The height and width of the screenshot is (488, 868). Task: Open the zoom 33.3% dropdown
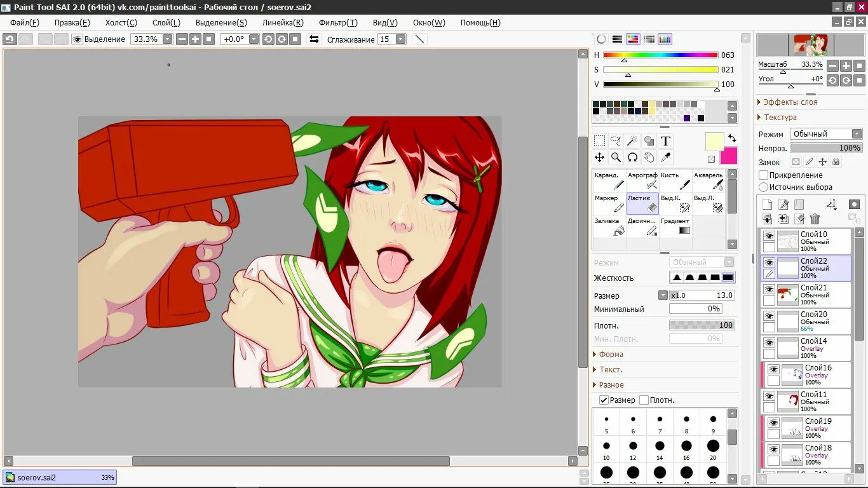click(x=168, y=39)
